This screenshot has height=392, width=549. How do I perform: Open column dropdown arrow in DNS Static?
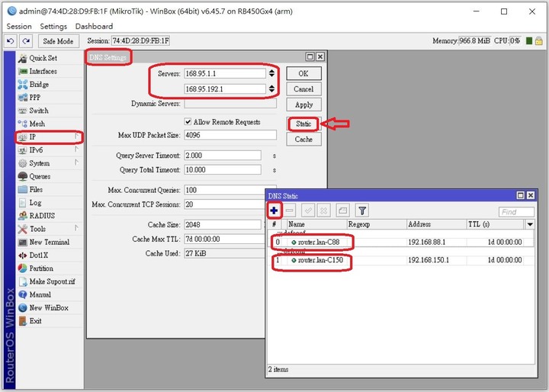[530, 224]
